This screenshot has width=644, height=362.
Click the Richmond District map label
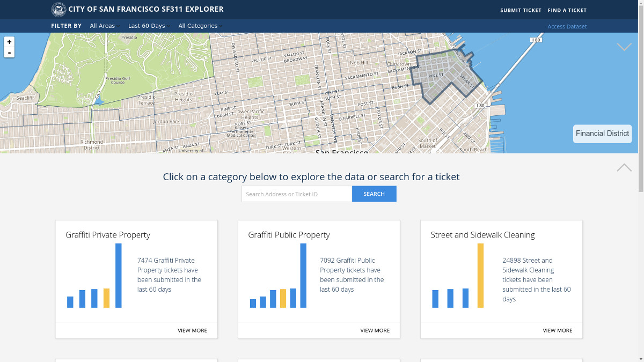pyautogui.click(x=91, y=145)
